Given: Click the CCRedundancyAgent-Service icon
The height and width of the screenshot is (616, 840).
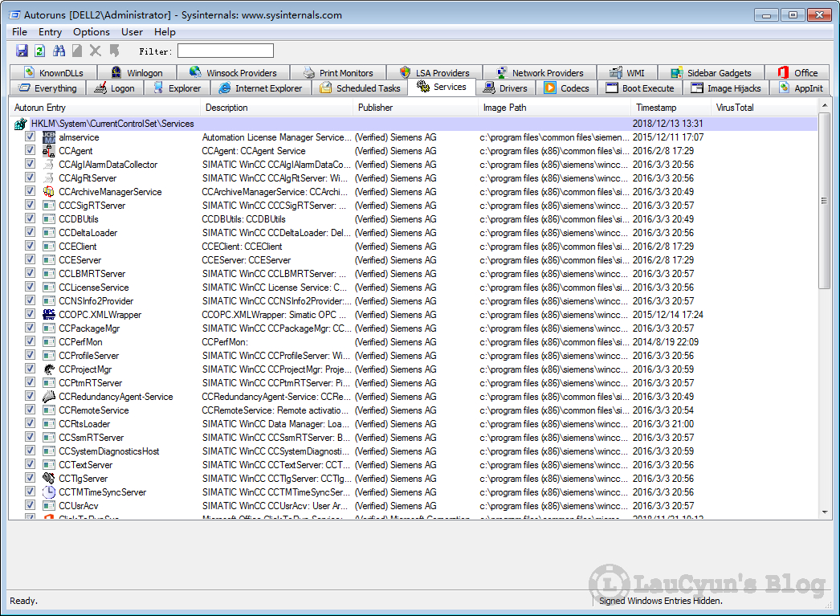Looking at the screenshot, I should 49,397.
